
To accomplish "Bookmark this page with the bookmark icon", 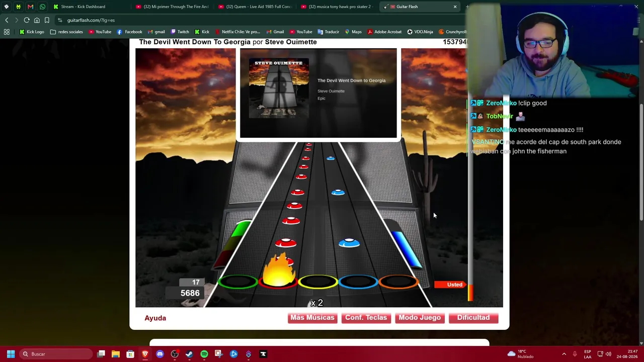I will [47, 20].
